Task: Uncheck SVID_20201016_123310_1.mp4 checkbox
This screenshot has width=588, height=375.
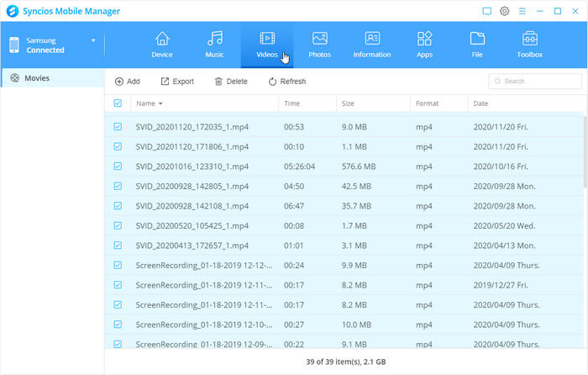Action: pos(118,166)
